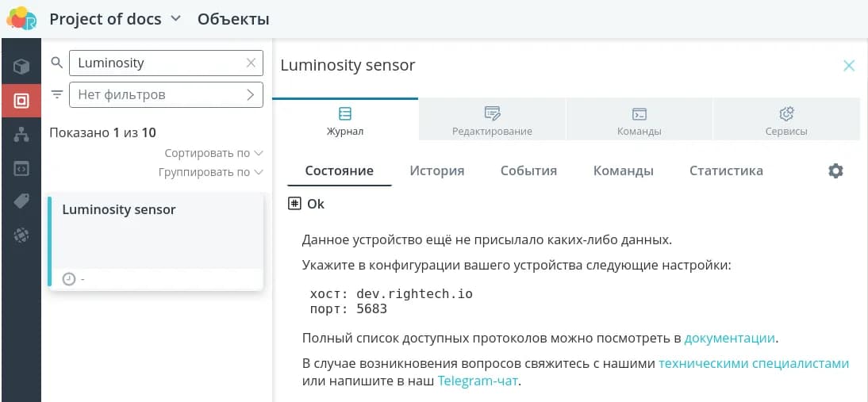Click the cube icon in left sidebar
This screenshot has height=402, width=868.
click(21, 67)
